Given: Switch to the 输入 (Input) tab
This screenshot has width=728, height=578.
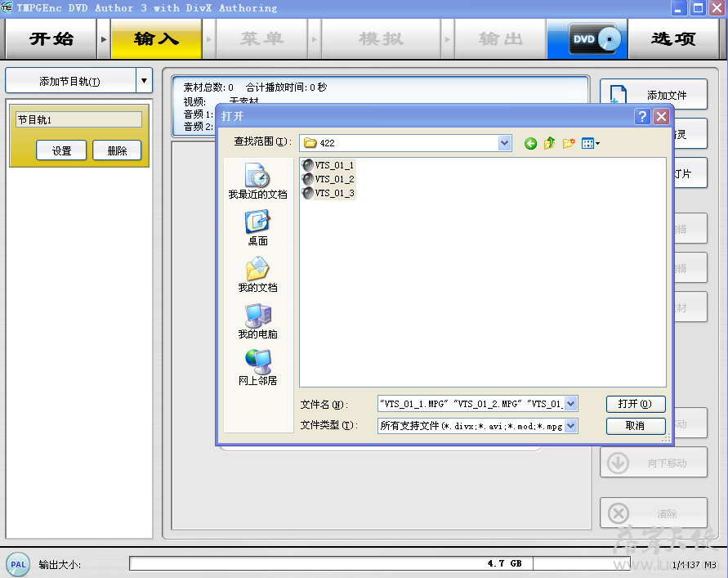Looking at the screenshot, I should [156, 39].
